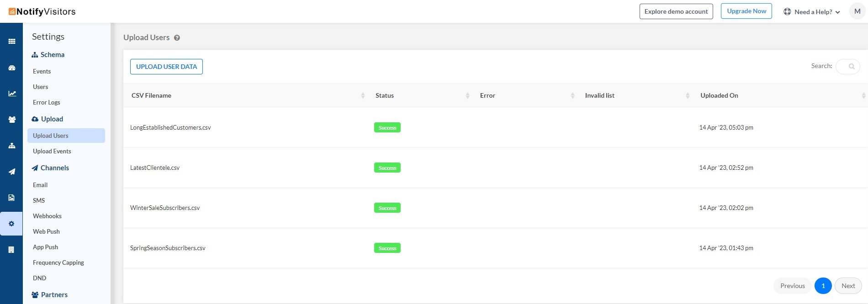Open Users in Schema settings
Image resolution: width=868 pixels, height=304 pixels.
[40, 87]
